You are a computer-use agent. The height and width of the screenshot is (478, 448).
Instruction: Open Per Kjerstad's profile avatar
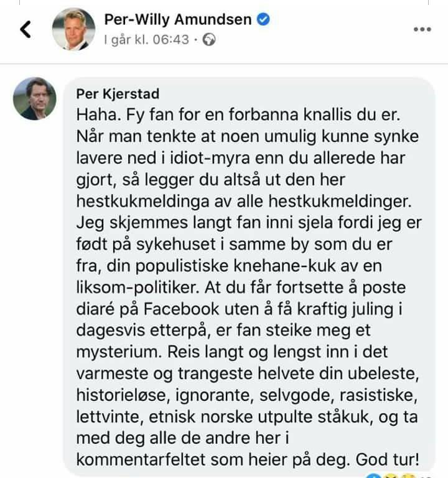point(35,98)
